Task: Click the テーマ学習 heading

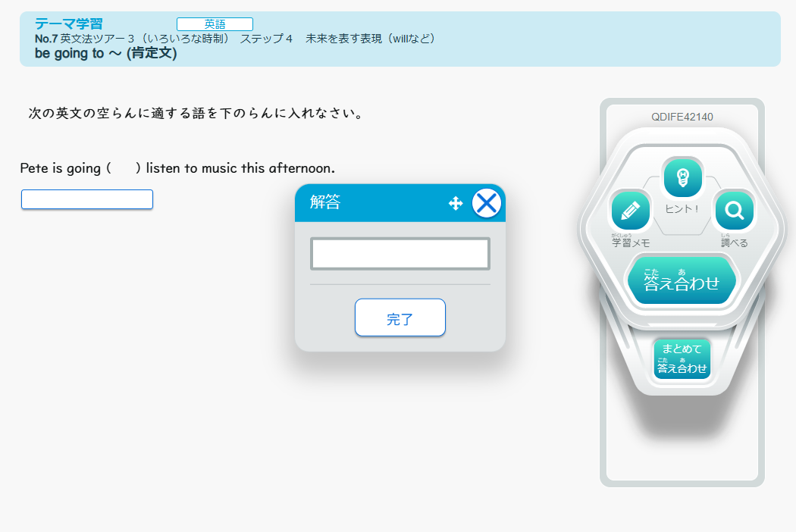Action: point(68,23)
